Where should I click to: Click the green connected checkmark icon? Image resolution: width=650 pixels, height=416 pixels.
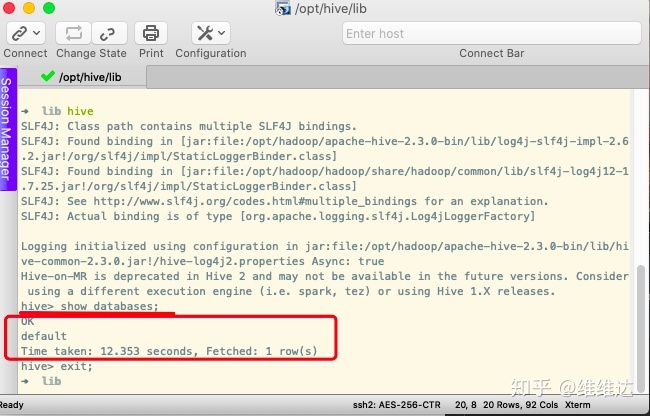coord(48,76)
